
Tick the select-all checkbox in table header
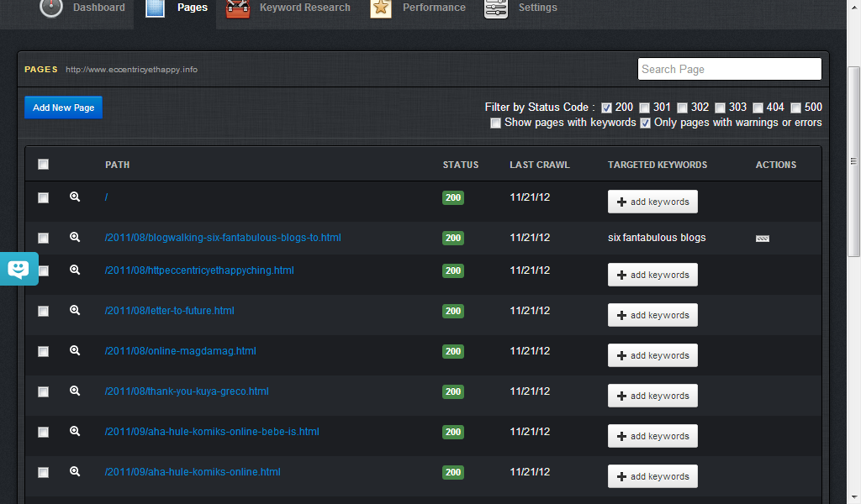[x=44, y=165]
